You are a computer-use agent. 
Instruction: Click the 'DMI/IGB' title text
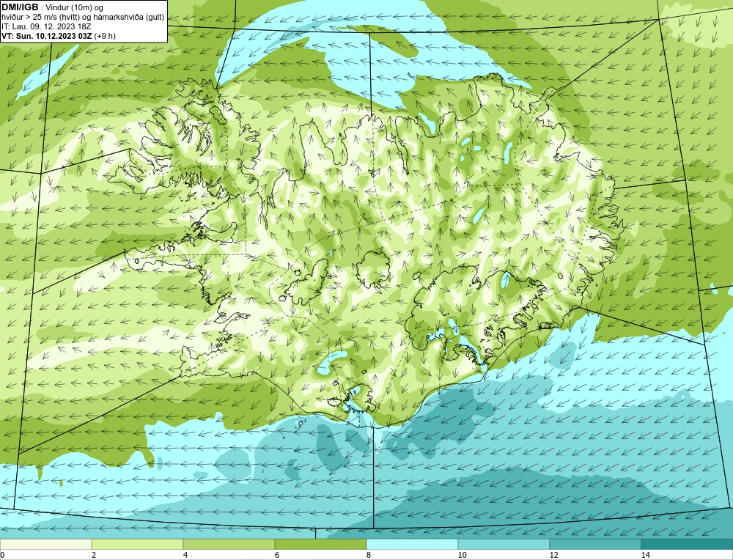[x=20, y=7]
